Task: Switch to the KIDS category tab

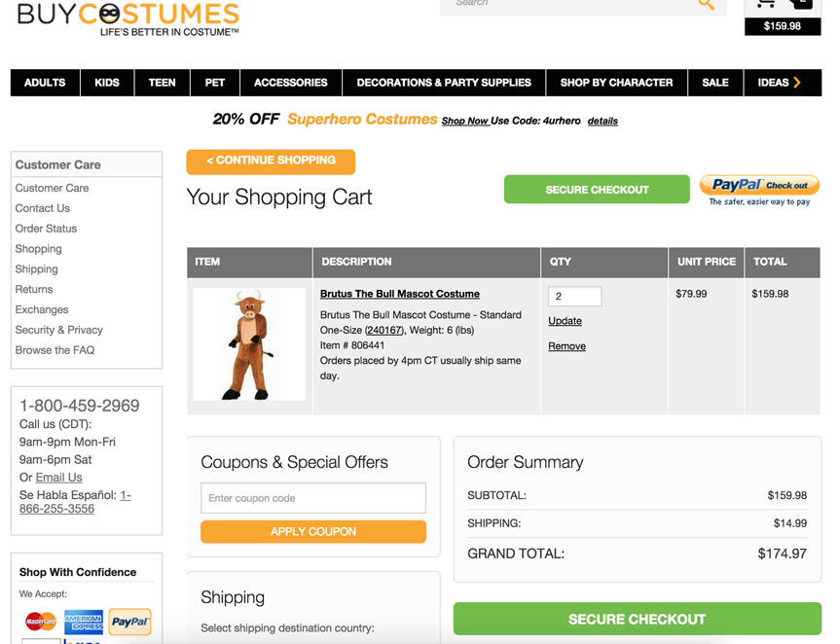Action: point(107,83)
